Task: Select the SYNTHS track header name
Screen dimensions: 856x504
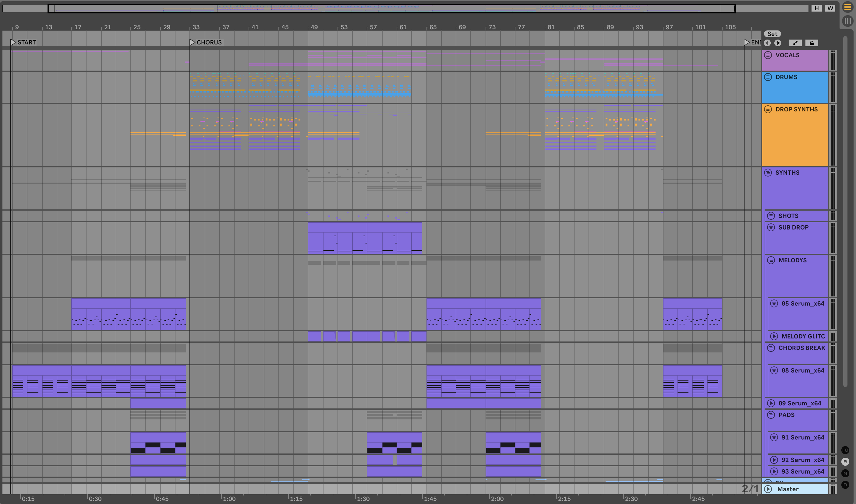Action: [787, 173]
